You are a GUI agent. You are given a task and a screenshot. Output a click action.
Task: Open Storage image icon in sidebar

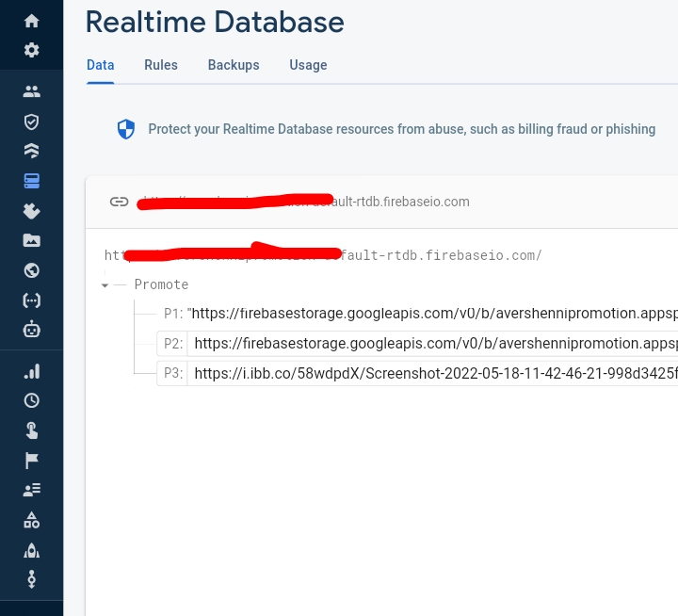click(x=32, y=240)
